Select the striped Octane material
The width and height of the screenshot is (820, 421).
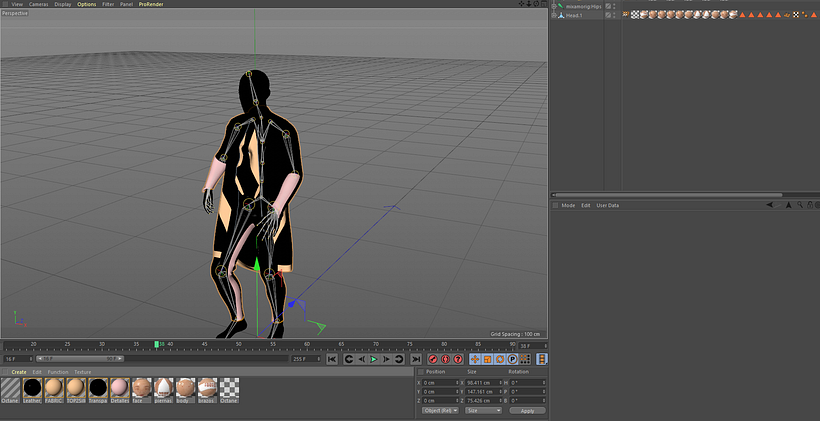(10, 390)
